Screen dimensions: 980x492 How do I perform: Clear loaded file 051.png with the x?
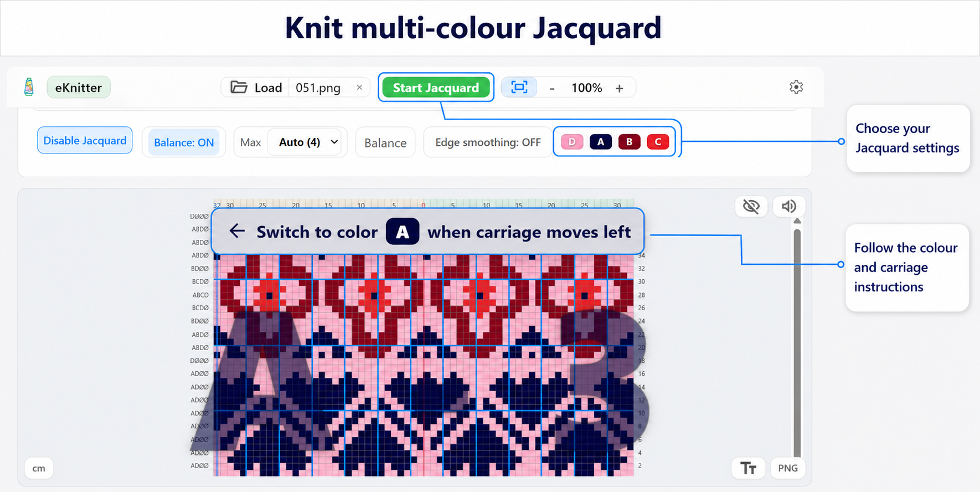pyautogui.click(x=359, y=88)
